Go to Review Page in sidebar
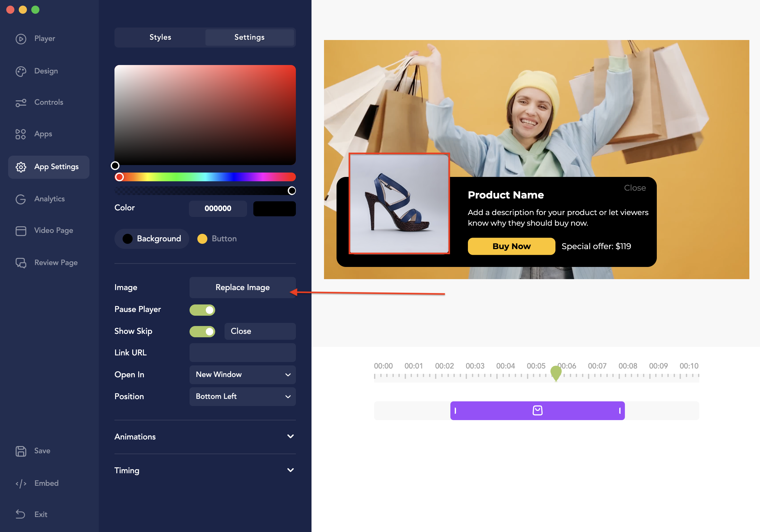760x532 pixels. tap(56, 262)
